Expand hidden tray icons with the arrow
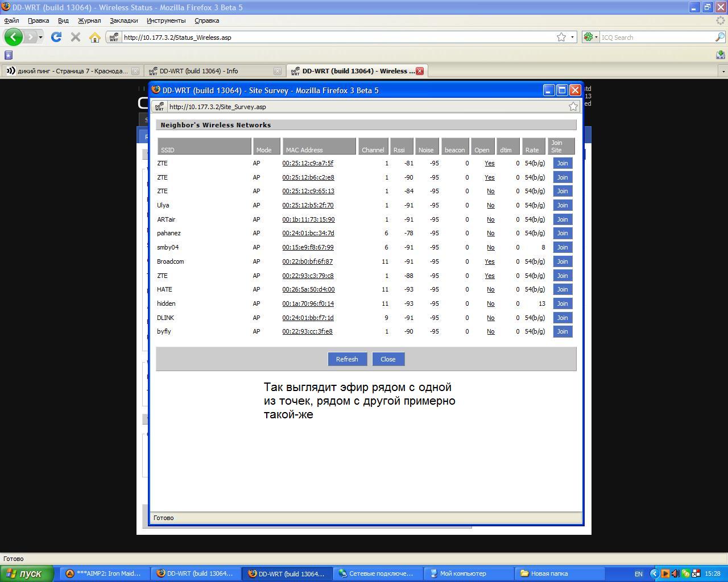This screenshot has width=728, height=582. click(654, 573)
